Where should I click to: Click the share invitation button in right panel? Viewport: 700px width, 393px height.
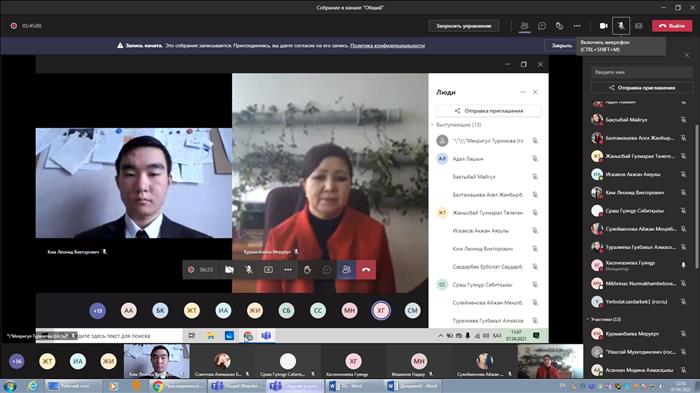[642, 88]
